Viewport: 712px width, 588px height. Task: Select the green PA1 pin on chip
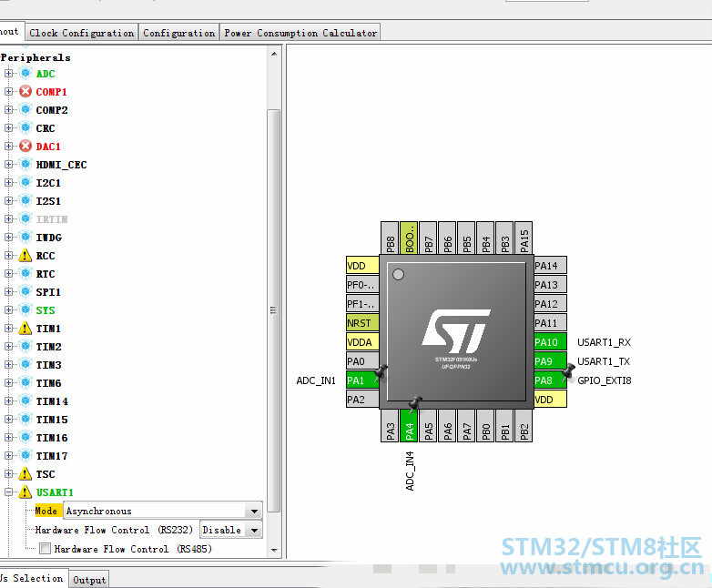pos(361,380)
